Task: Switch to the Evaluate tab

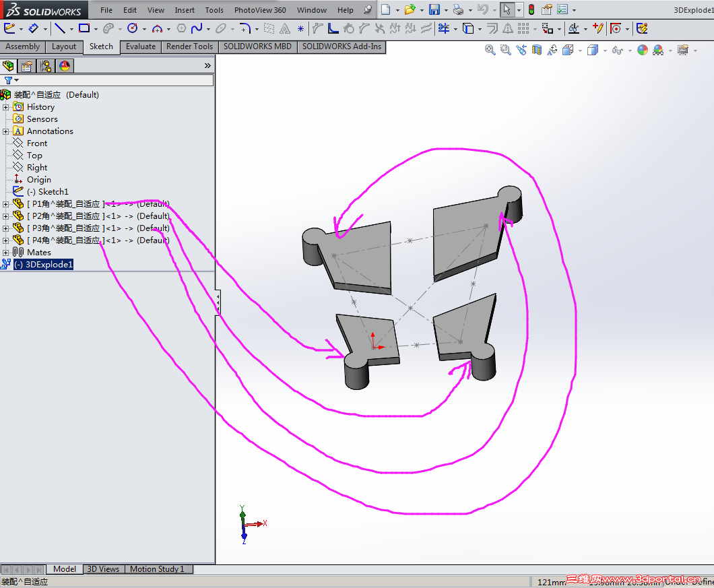Action: click(141, 46)
